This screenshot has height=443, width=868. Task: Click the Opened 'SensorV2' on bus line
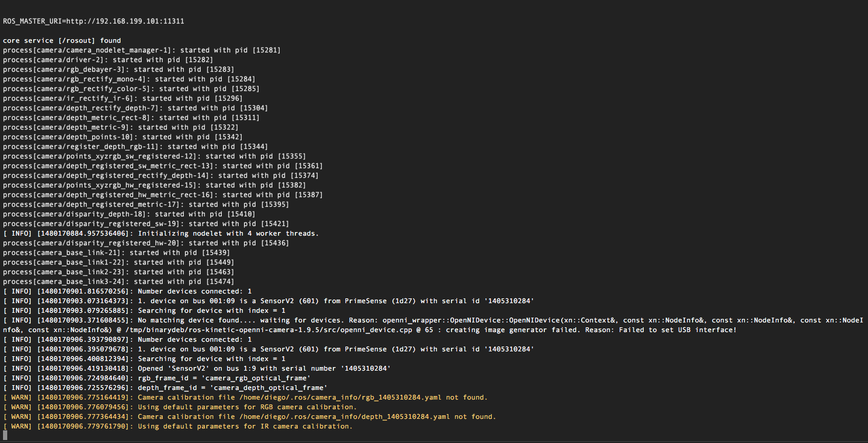(197, 368)
